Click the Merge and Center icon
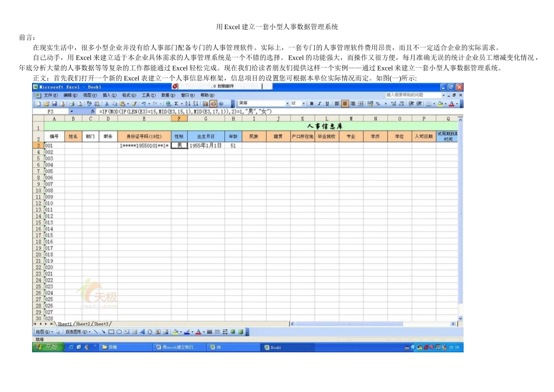554x392 pixels. pyautogui.click(x=360, y=104)
